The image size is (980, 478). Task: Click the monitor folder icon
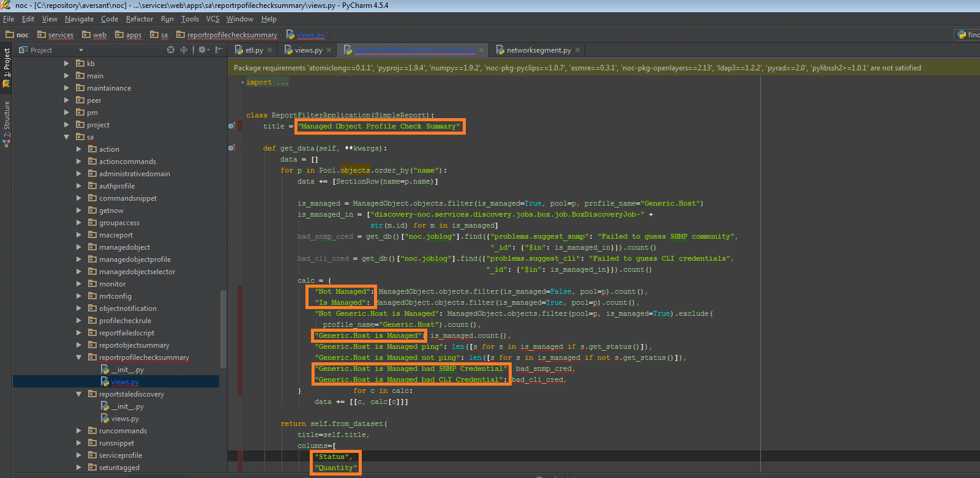(92, 283)
